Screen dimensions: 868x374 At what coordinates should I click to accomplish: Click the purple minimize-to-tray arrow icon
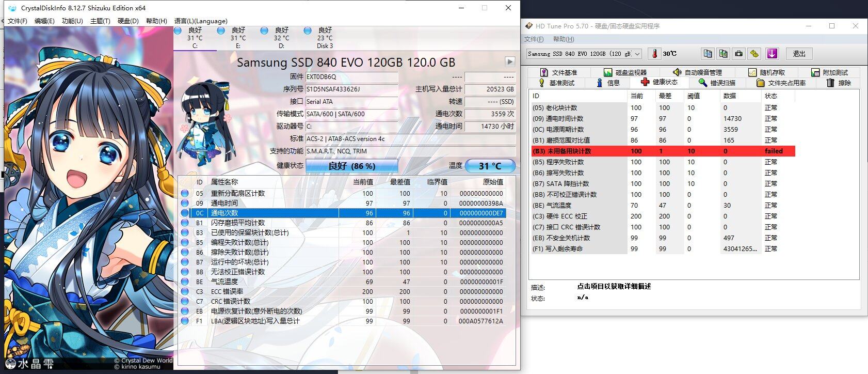pos(772,54)
